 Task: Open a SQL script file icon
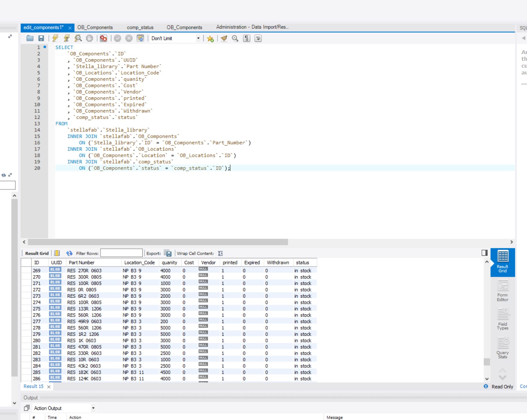click(x=30, y=38)
